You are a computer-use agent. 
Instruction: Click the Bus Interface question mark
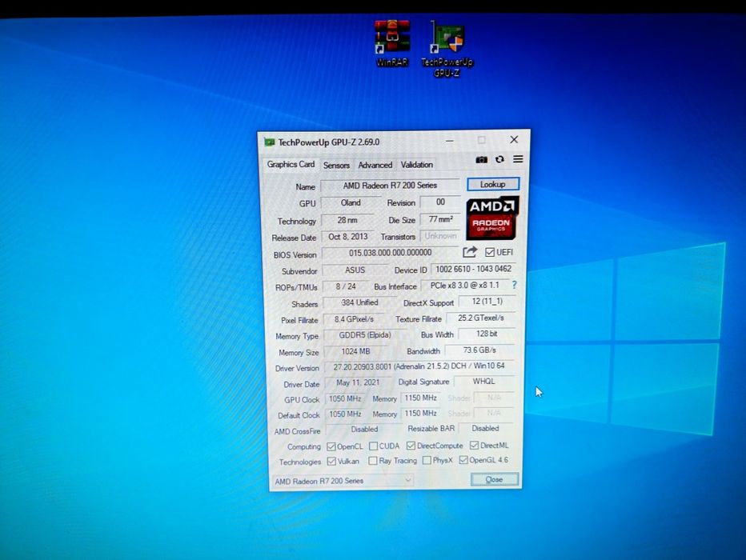click(515, 286)
